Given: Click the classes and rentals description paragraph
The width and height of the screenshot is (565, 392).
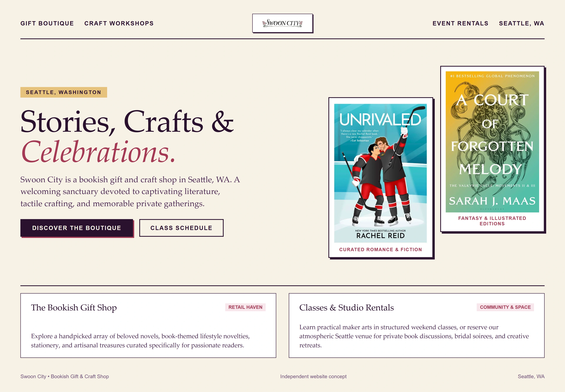Looking at the screenshot, I should point(414,336).
